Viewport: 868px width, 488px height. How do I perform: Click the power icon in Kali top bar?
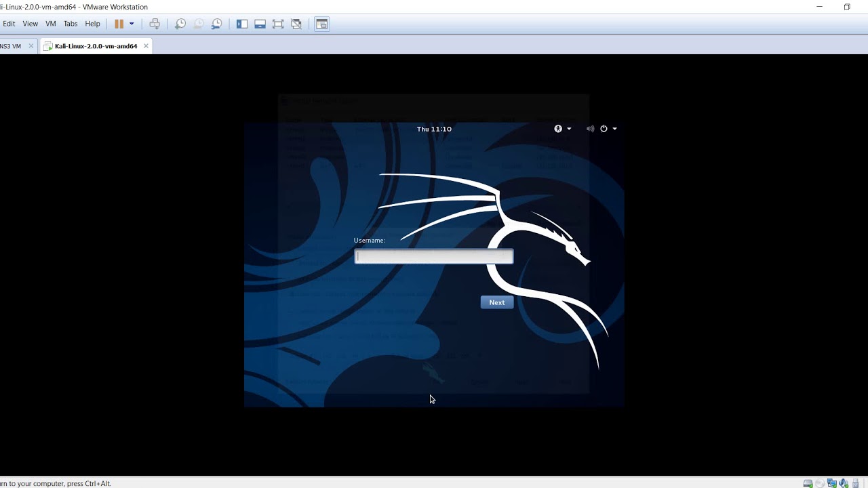pyautogui.click(x=604, y=129)
